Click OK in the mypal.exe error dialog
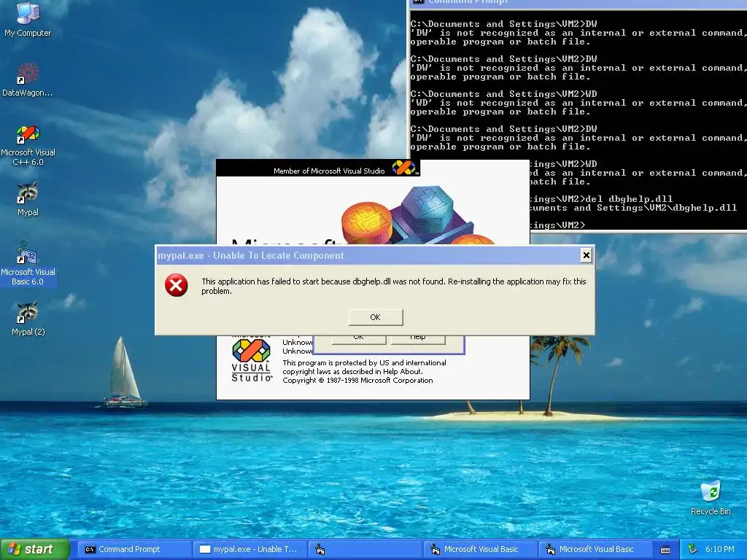This screenshot has width=747, height=560. pyautogui.click(x=376, y=317)
